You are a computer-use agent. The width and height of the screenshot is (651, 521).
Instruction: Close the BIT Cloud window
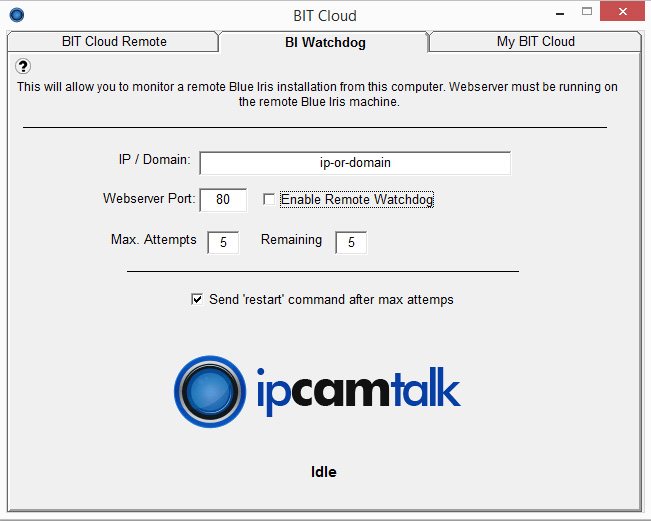(x=624, y=13)
